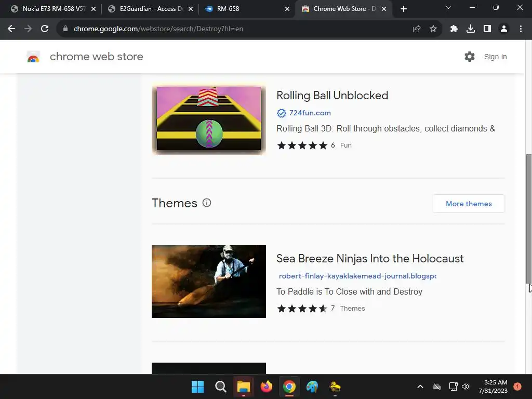Screen dimensions: 532x399
Task: Click Themes category label under rating
Action: pyautogui.click(x=353, y=309)
